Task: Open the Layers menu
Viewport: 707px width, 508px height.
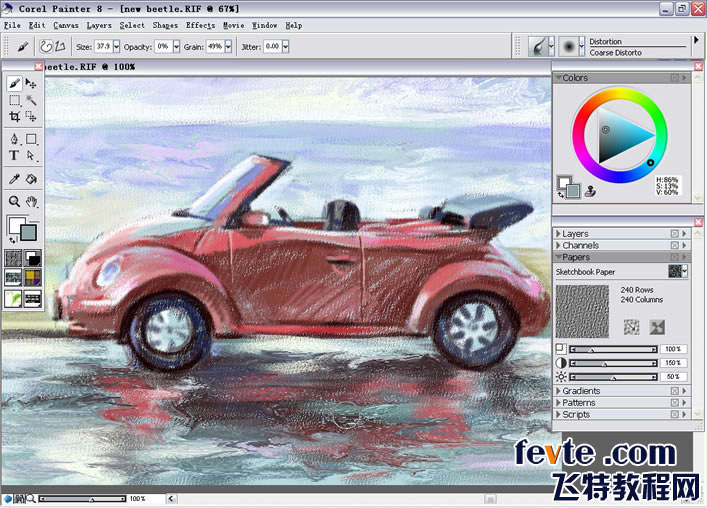Action: (99, 25)
